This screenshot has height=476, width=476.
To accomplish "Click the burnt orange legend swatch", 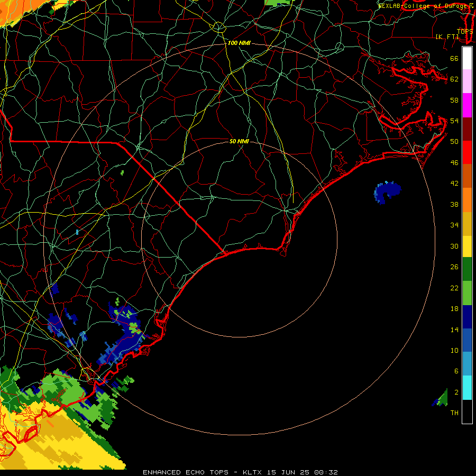I will (x=467, y=176).
